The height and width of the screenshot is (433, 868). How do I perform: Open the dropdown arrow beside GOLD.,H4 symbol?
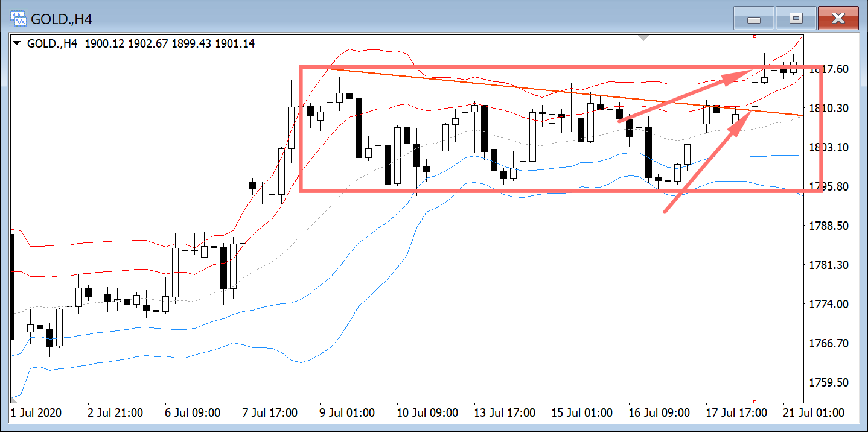[x=16, y=44]
